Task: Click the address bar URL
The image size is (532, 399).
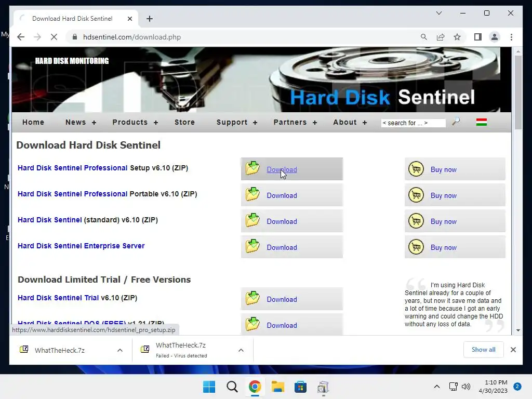Action: click(131, 37)
